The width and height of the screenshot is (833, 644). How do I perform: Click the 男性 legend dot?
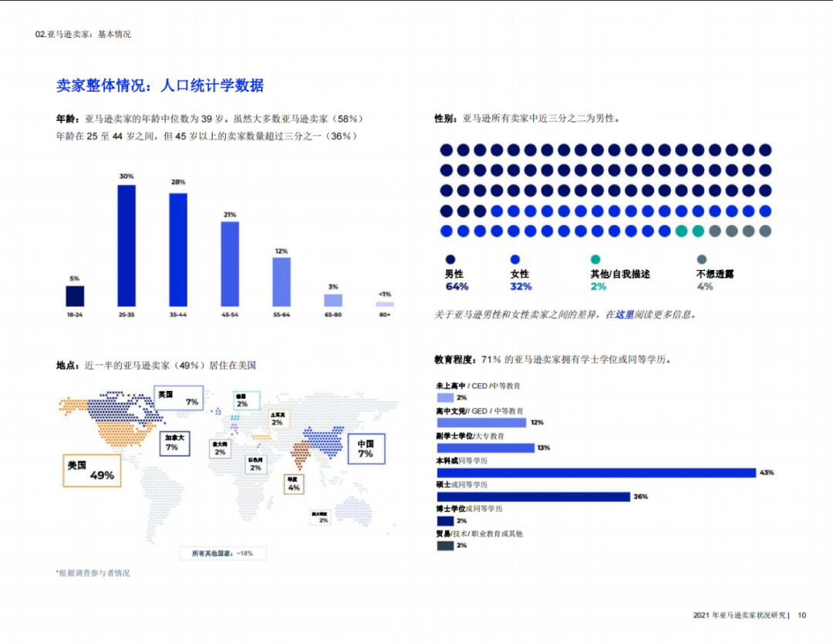450,260
